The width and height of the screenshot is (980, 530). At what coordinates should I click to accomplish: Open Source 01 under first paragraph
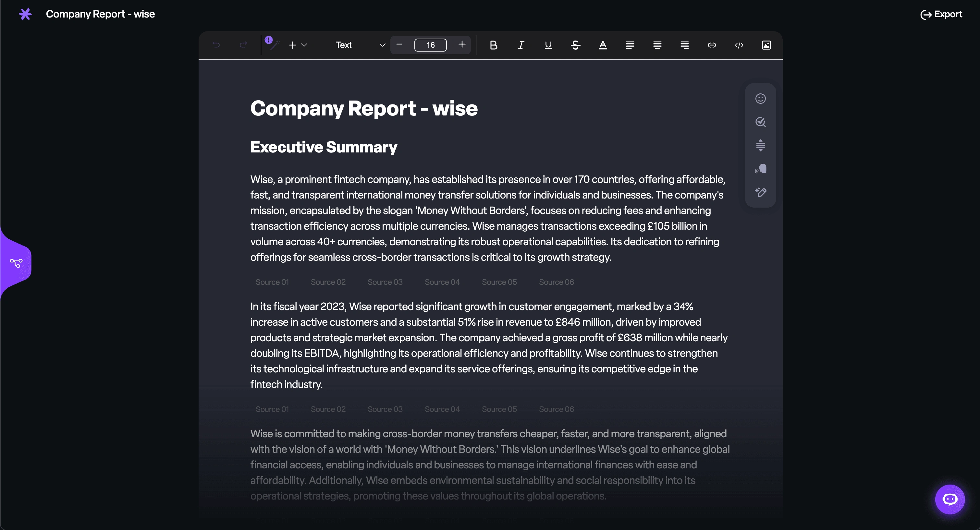pyautogui.click(x=272, y=282)
